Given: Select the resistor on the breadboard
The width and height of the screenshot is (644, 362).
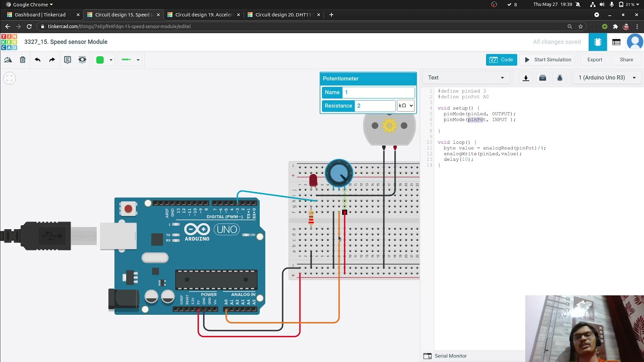Looking at the screenshot, I should coord(311,217).
